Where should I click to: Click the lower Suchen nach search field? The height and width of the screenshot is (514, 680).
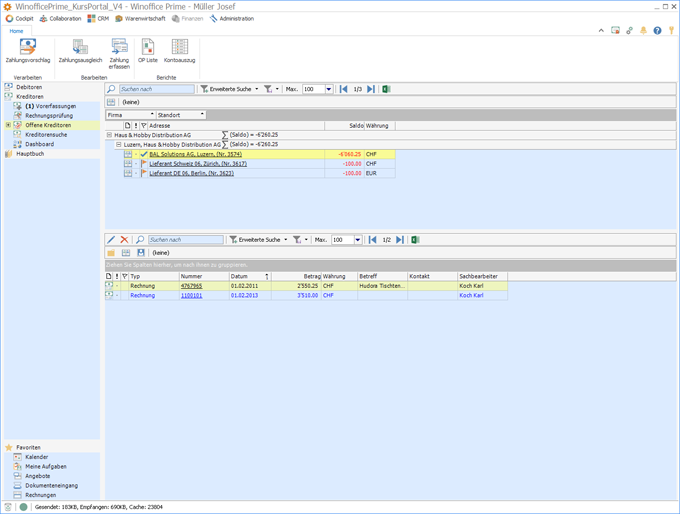186,239
